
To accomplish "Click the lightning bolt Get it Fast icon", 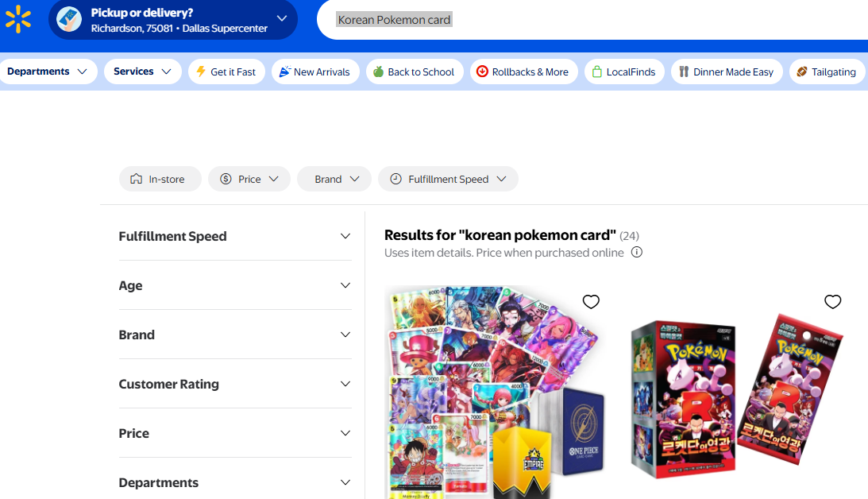I will 201,72.
